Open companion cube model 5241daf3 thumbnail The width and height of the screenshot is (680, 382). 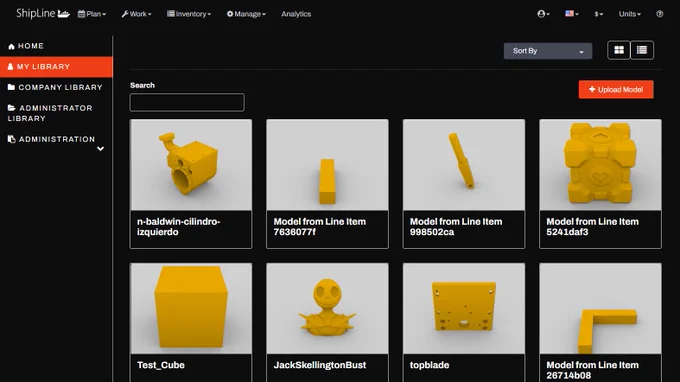pyautogui.click(x=600, y=165)
